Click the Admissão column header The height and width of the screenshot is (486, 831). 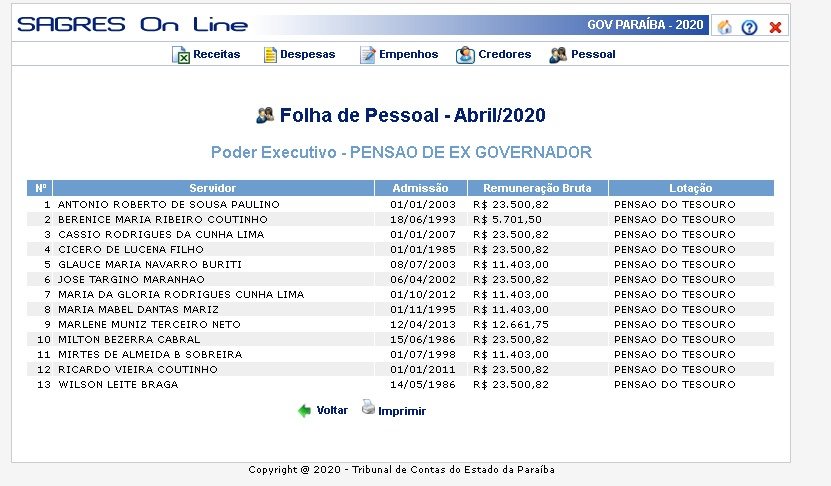pyautogui.click(x=420, y=188)
